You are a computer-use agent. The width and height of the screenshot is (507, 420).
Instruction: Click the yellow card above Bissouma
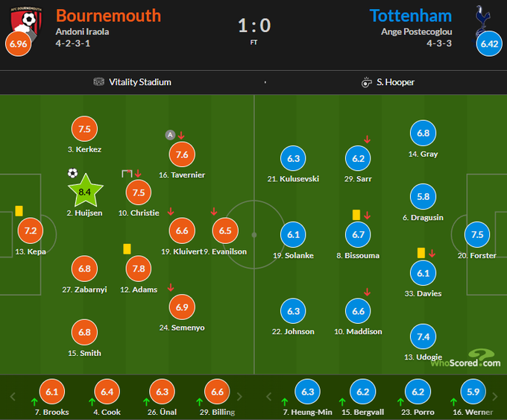[356, 215]
